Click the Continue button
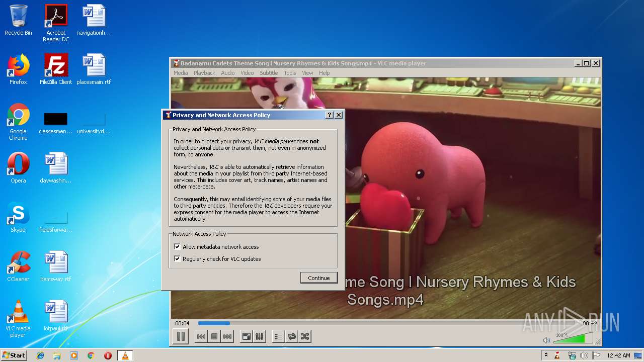The height and width of the screenshot is (362, 644). tap(319, 278)
